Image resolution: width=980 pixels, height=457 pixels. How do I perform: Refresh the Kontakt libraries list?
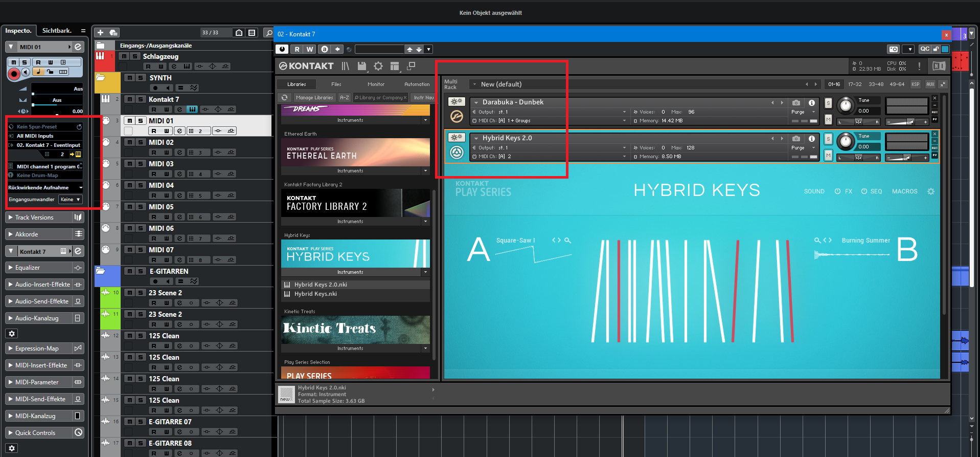(x=285, y=97)
